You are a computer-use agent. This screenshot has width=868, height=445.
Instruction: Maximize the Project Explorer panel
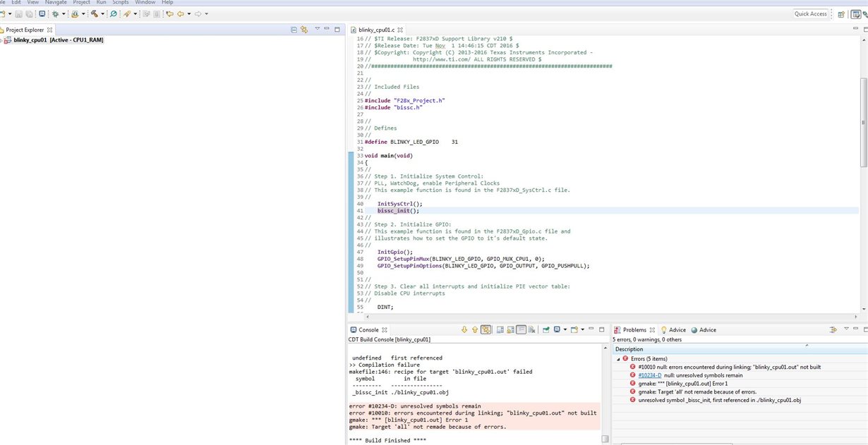[337, 30]
